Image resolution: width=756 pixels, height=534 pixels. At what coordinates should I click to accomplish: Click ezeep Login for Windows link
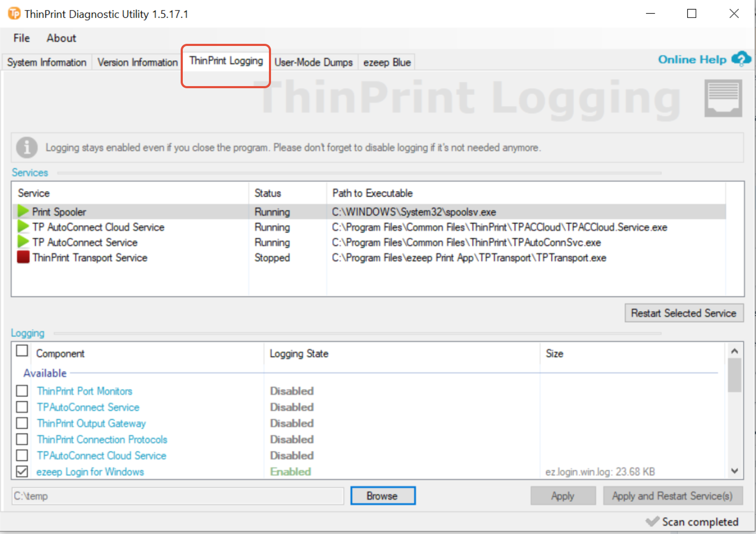pyautogui.click(x=90, y=472)
